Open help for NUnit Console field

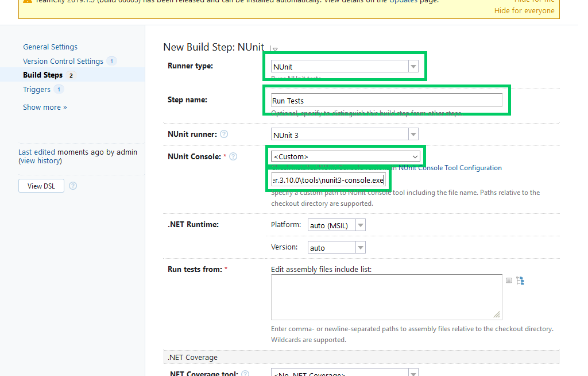click(233, 156)
